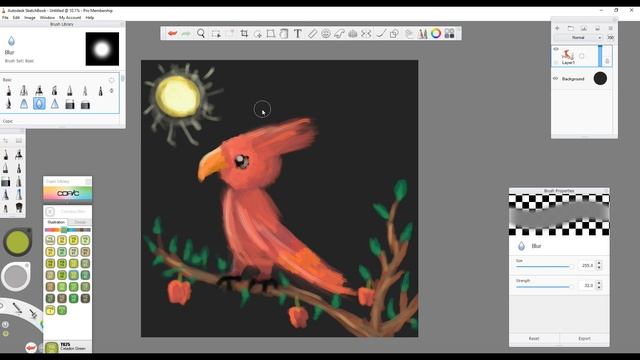Click the add image layer icon
Image resolution: width=640 pixels, height=360 pixels.
tap(584, 28)
